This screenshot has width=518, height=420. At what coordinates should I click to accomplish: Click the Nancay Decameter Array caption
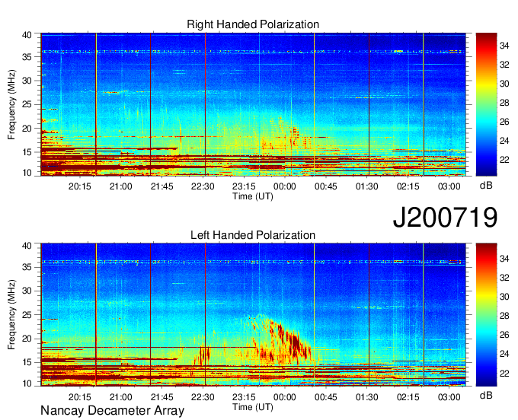[112, 411]
